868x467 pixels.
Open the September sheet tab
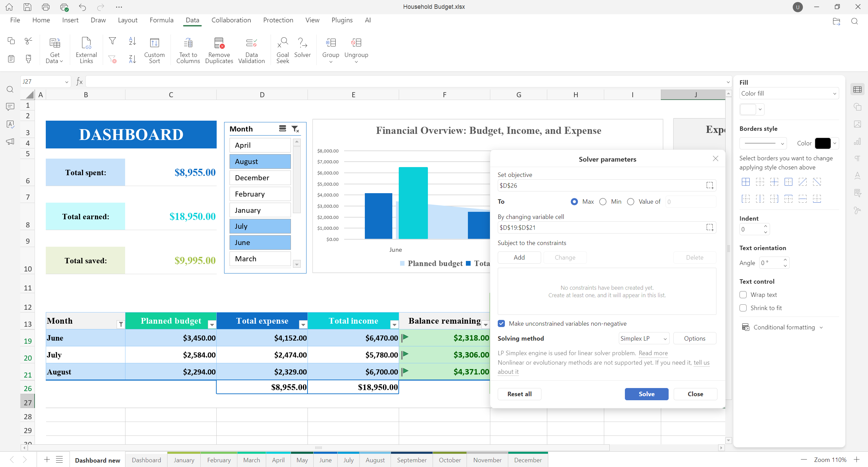pyautogui.click(x=412, y=460)
